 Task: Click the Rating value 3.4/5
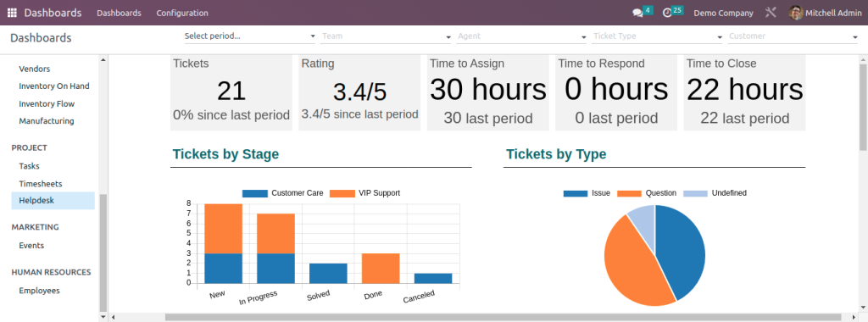(x=359, y=92)
